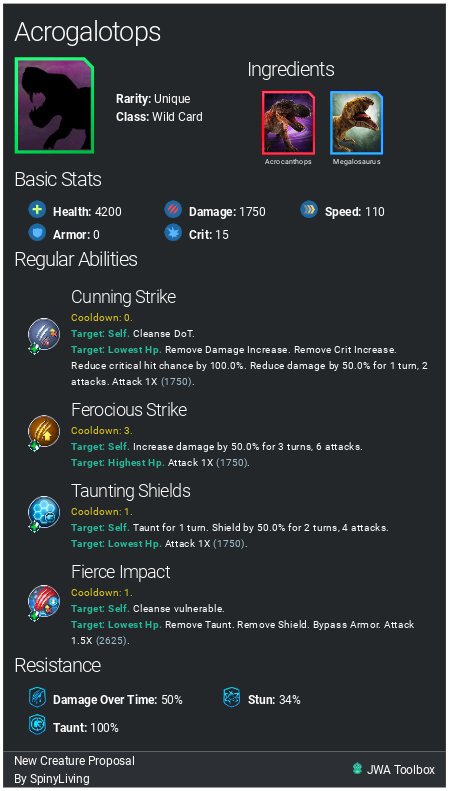This screenshot has width=450, height=791.
Task: Click the Speed arrows icon
Action: (309, 210)
